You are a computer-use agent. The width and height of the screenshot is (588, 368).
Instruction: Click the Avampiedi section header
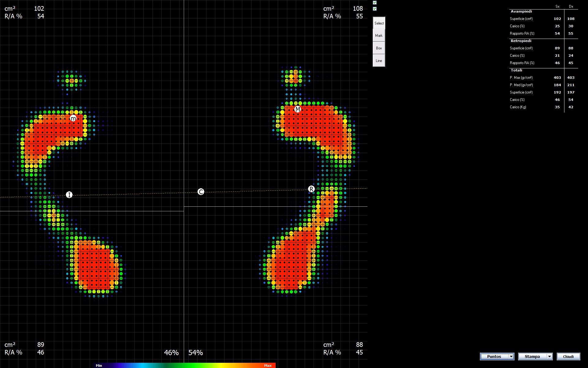(x=521, y=11)
